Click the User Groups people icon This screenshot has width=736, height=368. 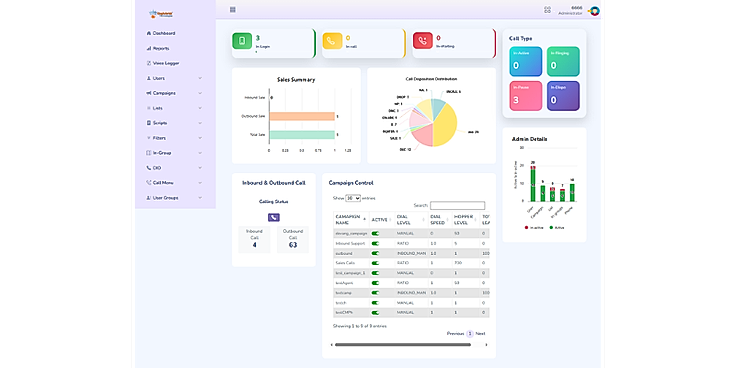(x=149, y=198)
